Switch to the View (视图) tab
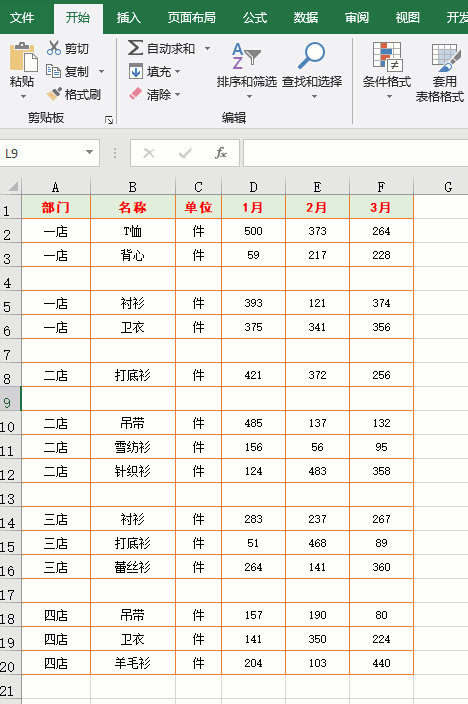468x704 pixels. pos(408,18)
